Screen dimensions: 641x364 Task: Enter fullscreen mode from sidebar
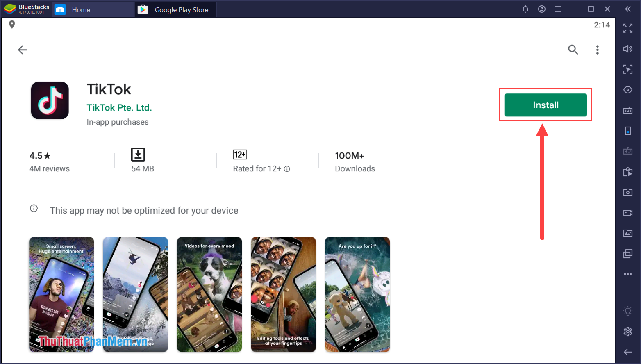coord(628,28)
